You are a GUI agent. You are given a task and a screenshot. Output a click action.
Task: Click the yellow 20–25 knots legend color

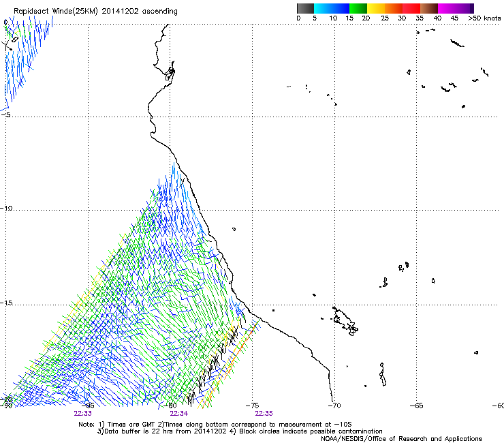(376, 8)
